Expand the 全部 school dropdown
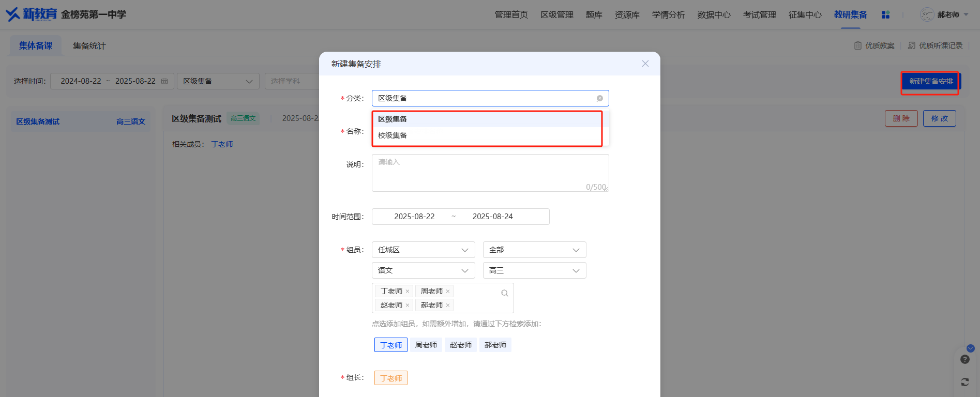 tap(534, 250)
